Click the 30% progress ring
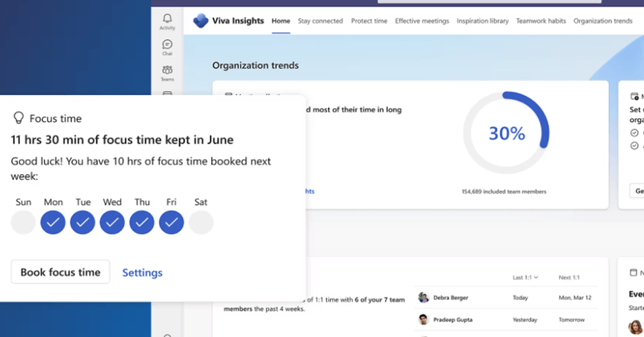The height and width of the screenshot is (337, 644). click(x=506, y=133)
